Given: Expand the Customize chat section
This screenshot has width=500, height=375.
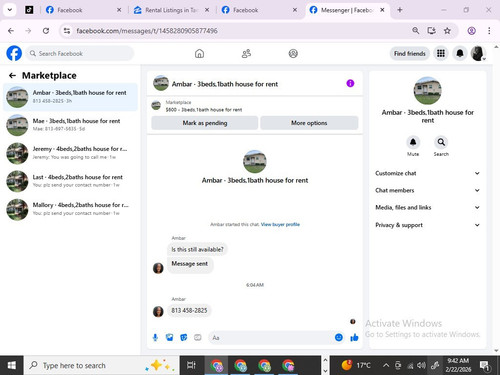Looking at the screenshot, I should point(428,173).
